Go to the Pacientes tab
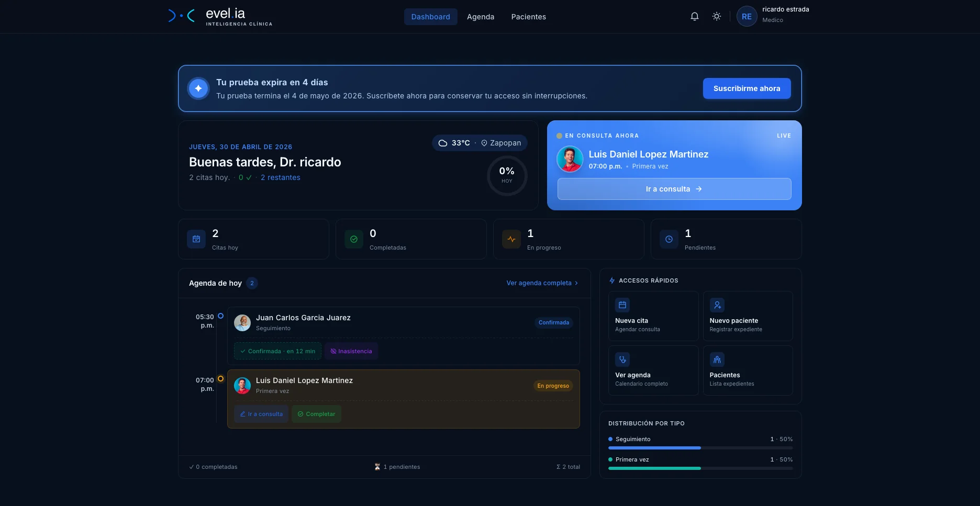980x506 pixels. (x=529, y=17)
